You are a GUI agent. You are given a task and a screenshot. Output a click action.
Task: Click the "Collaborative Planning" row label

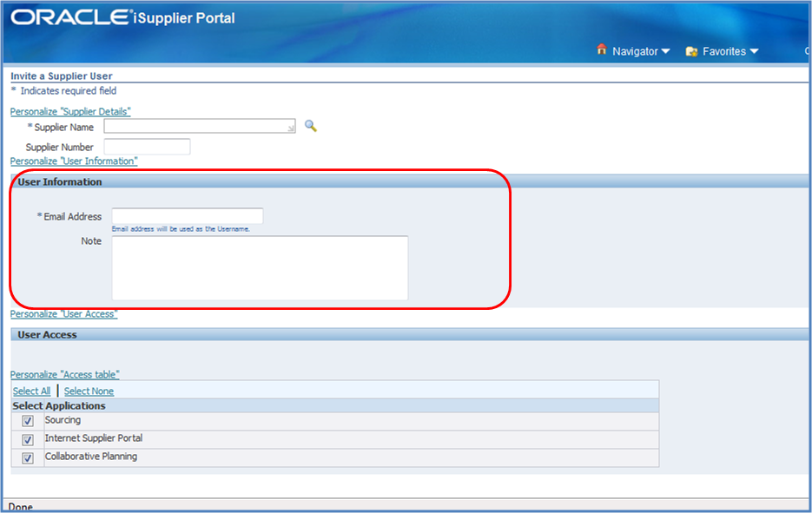[91, 456]
